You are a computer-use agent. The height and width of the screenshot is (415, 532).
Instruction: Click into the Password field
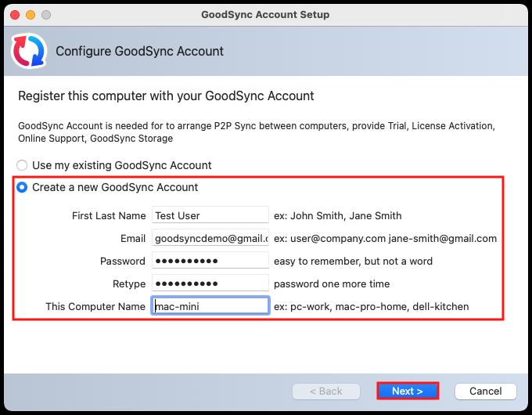[210, 261]
